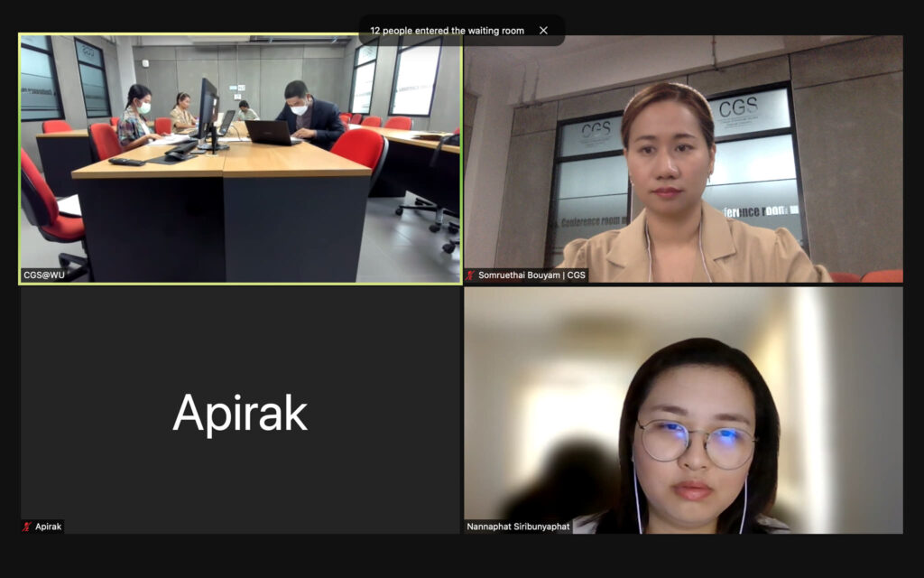Image resolution: width=924 pixels, height=578 pixels.
Task: Open the '12 people entered the waiting room' message
Action: click(447, 31)
